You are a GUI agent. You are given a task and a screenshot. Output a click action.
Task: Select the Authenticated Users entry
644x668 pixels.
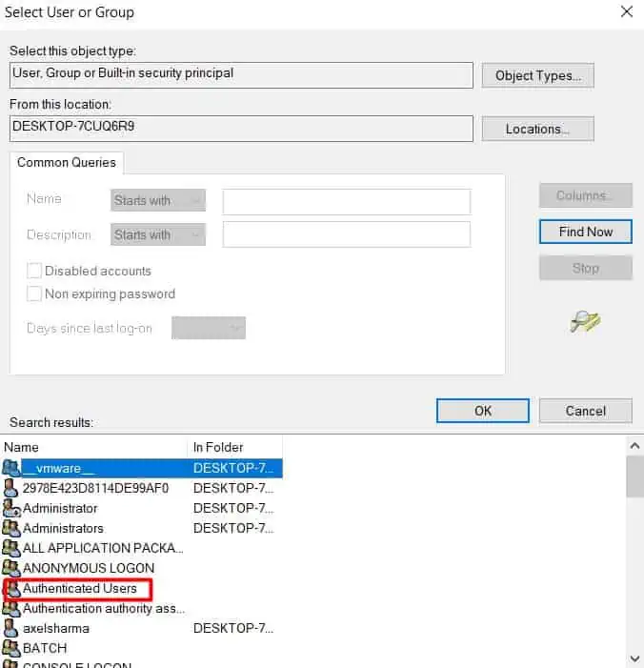point(80,589)
